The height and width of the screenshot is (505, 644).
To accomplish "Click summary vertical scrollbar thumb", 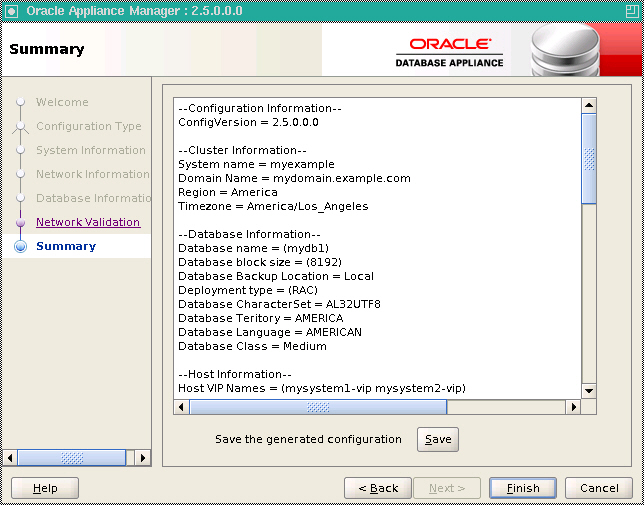I will point(589,158).
